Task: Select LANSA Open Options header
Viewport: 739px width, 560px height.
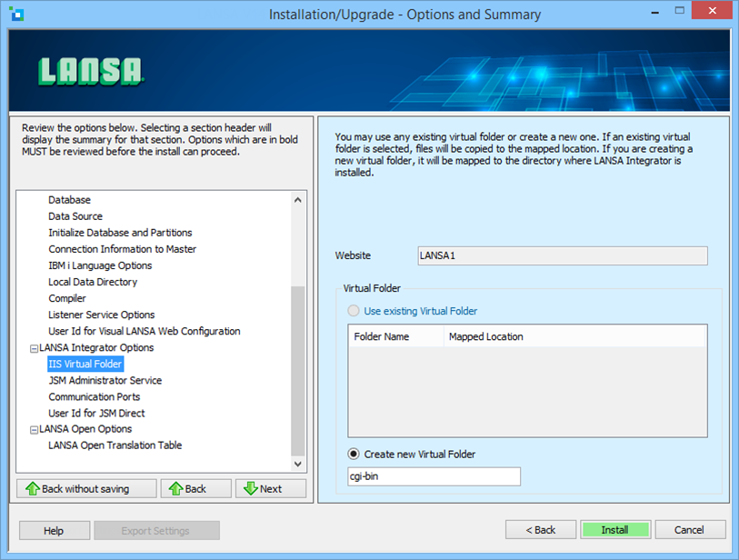Action: (x=85, y=429)
